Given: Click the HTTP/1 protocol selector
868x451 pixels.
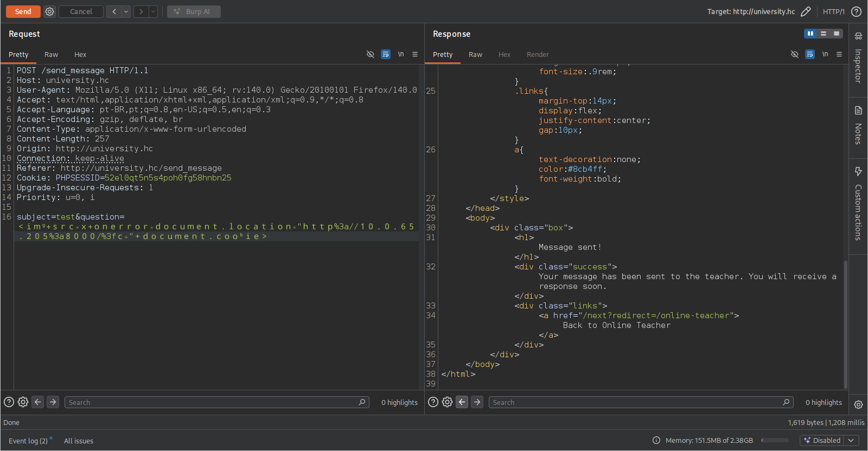Looking at the screenshot, I should [x=834, y=11].
